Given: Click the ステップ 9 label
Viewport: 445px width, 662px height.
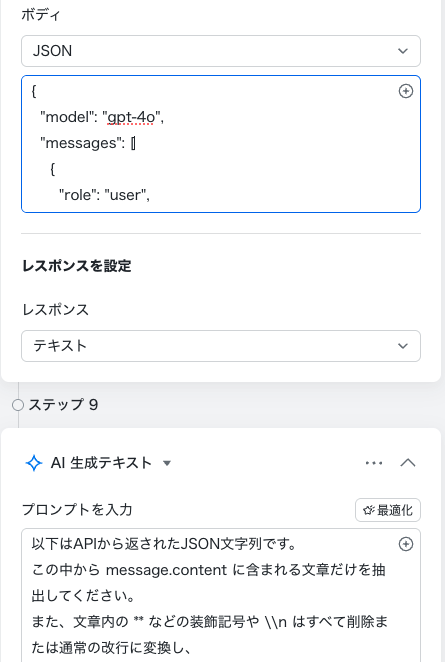Looking at the screenshot, I should 63,405.
